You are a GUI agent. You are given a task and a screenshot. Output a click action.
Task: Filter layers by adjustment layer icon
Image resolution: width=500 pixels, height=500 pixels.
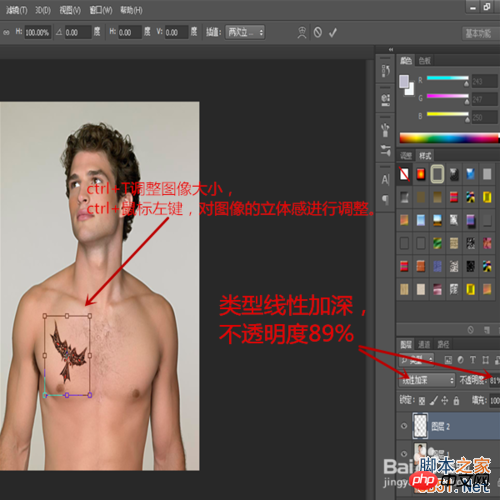(x=460, y=360)
